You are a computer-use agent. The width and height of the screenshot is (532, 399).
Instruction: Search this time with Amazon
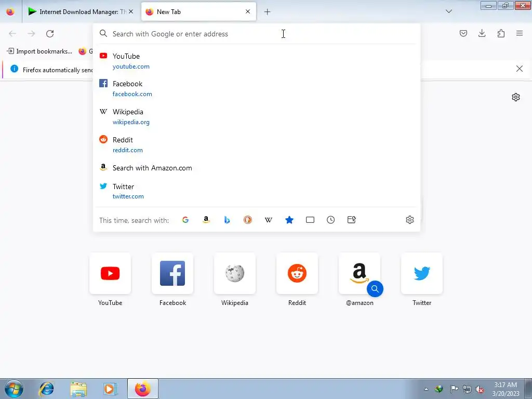tap(206, 220)
